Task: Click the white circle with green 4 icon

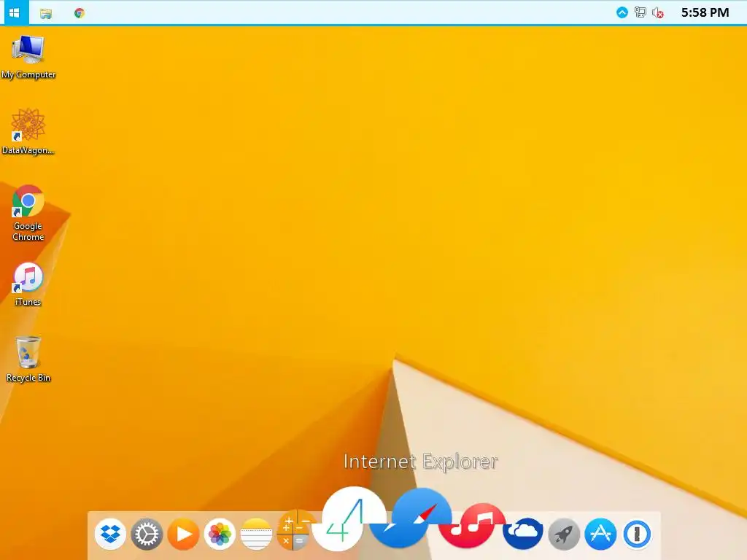Action: (x=351, y=519)
